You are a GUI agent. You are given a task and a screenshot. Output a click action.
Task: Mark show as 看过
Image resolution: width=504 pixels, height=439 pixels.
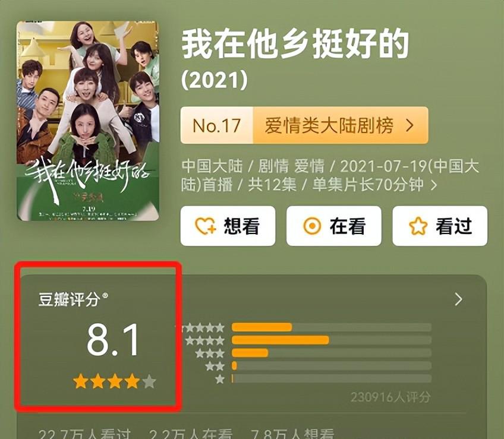pyautogui.click(x=440, y=226)
